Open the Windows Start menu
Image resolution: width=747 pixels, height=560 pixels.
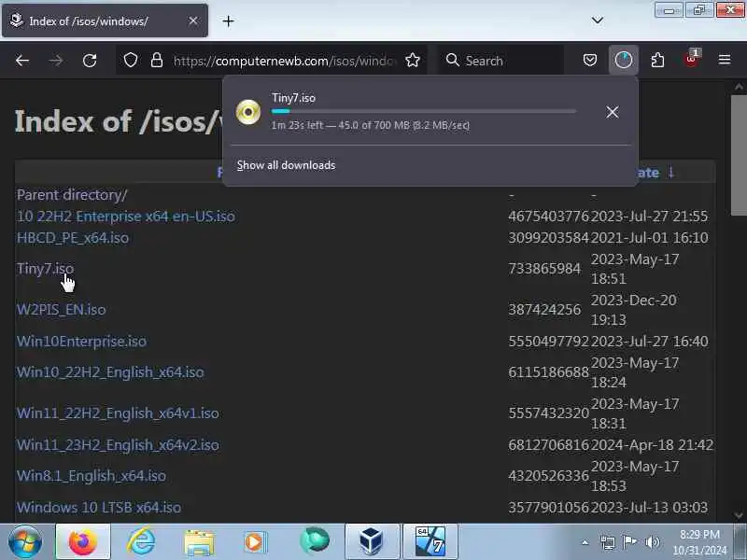tap(25, 542)
